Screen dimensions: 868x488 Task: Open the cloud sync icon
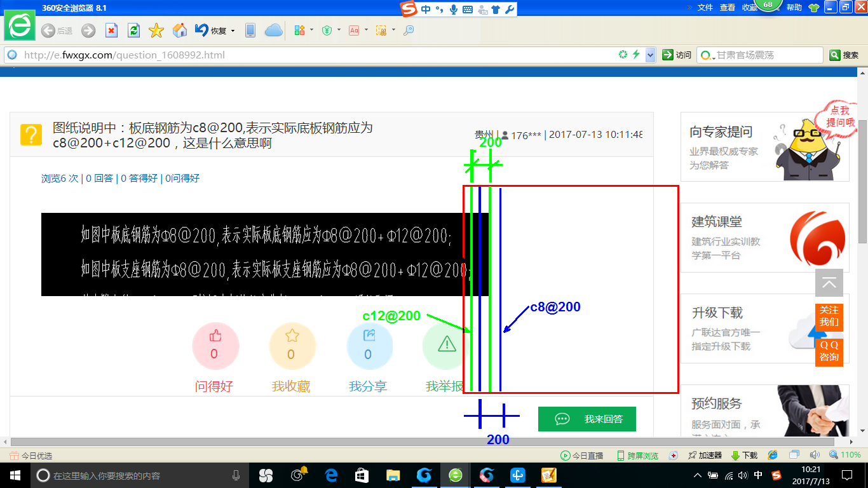point(273,30)
